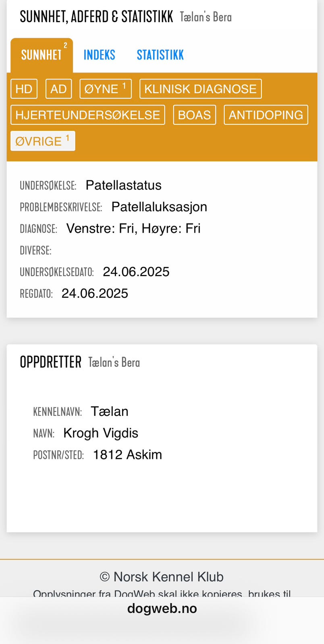This screenshot has width=324, height=644.
Task: Open the HD health results filter
Action: [24, 89]
